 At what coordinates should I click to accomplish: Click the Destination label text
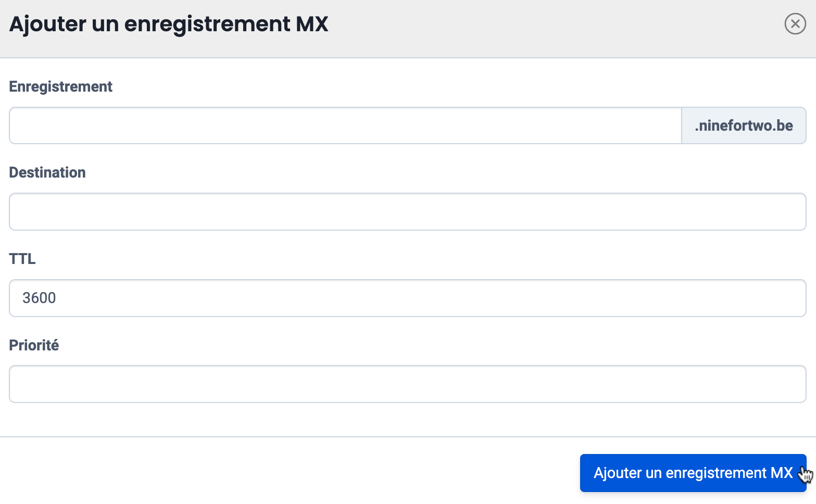(47, 173)
